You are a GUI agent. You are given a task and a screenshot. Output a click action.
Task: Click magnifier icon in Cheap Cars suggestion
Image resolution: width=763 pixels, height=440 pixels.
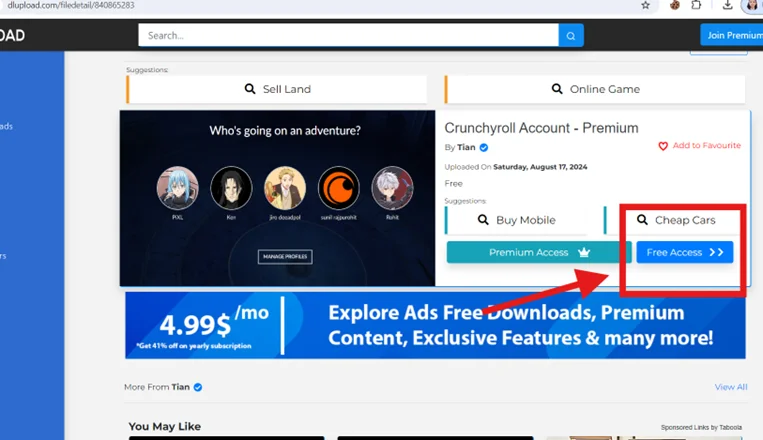click(642, 220)
